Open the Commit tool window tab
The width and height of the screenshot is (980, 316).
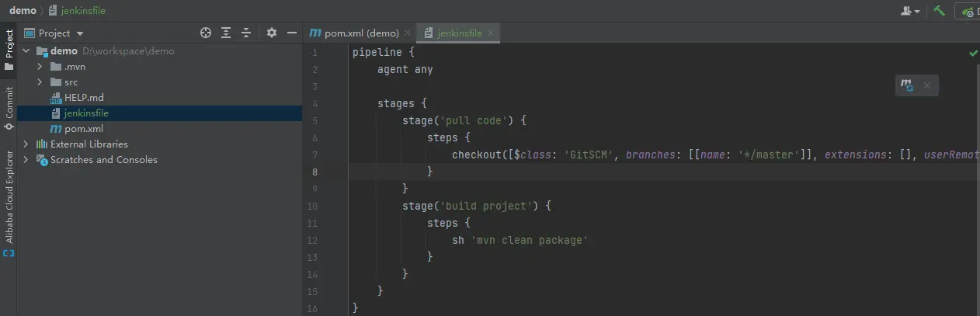(9, 107)
